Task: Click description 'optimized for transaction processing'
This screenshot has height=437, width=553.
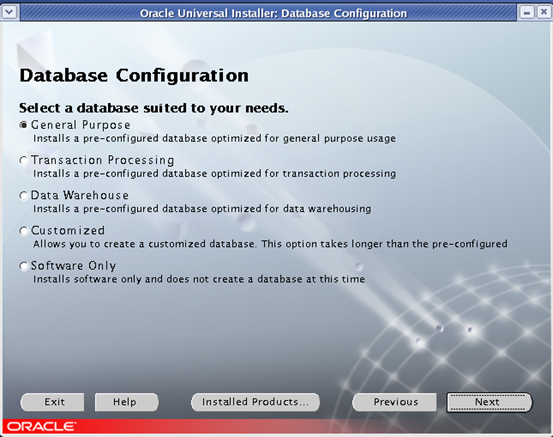Action: (x=303, y=174)
